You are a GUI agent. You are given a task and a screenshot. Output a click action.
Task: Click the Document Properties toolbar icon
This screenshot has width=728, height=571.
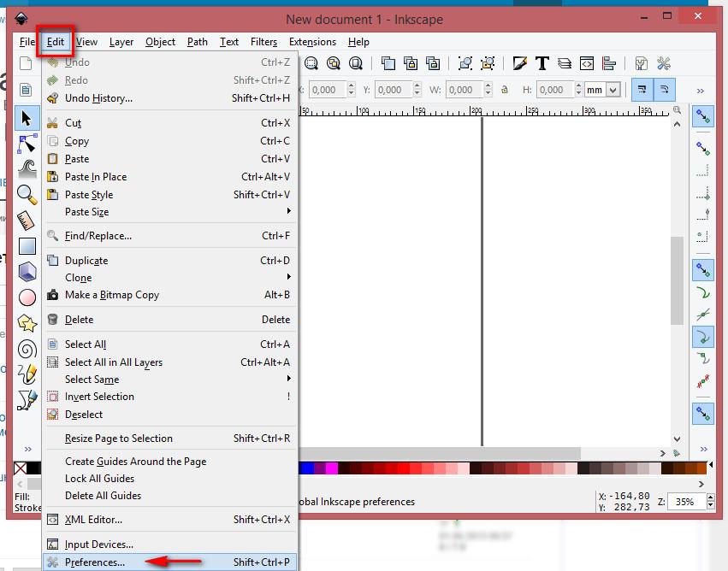(642, 63)
